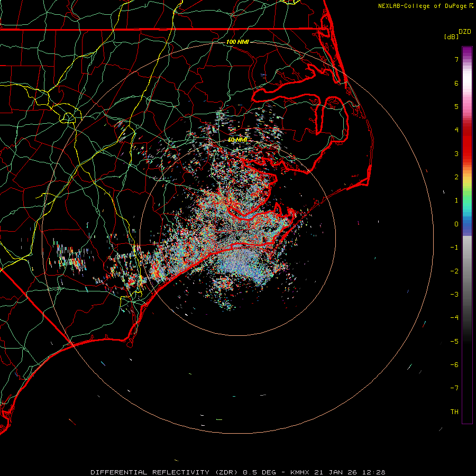Click the -2 value on the scale

pos(454,271)
